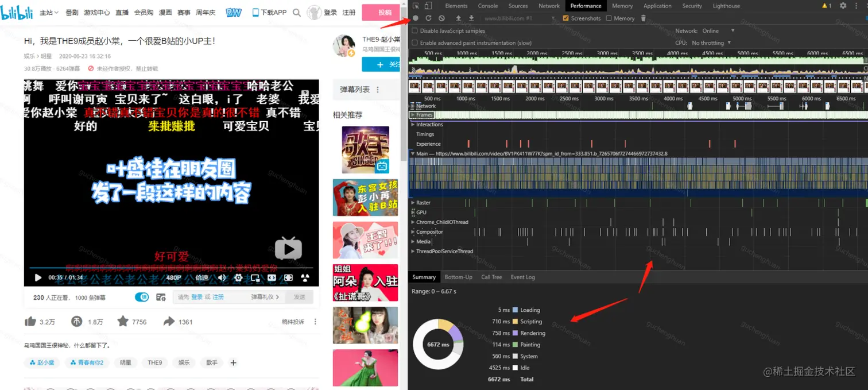Click the blue 关注 follow button

pyautogui.click(x=381, y=65)
